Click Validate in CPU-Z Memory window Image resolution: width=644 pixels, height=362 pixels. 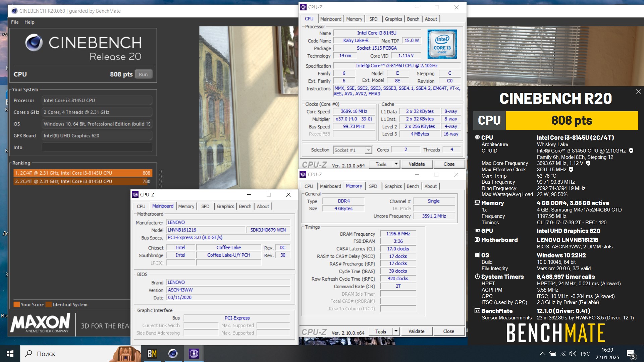pos(416,331)
